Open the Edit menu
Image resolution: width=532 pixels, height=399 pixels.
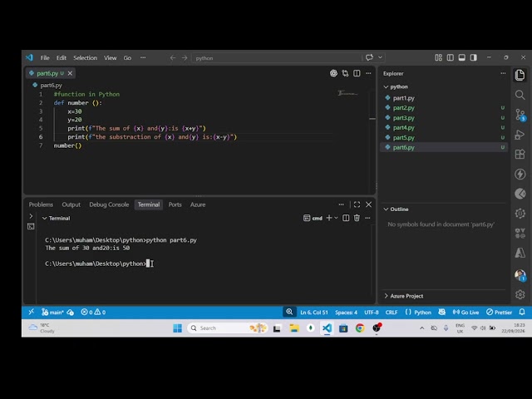[62, 58]
